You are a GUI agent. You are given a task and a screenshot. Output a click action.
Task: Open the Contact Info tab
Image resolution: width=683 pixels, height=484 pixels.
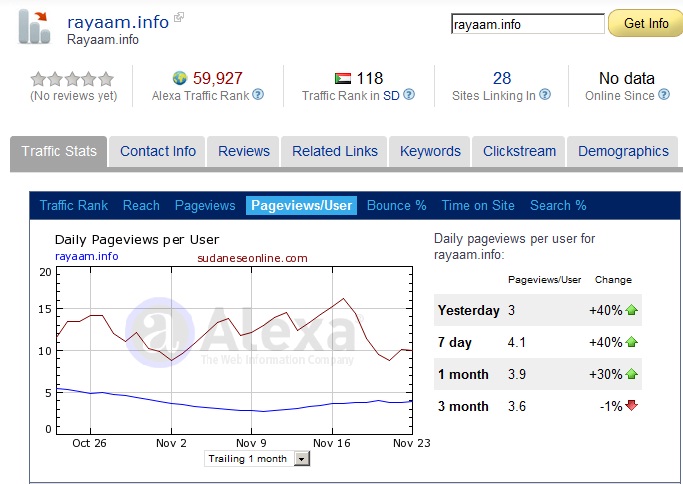coord(158,151)
